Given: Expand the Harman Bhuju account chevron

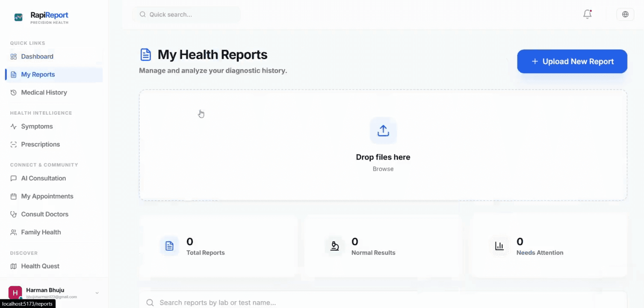Looking at the screenshot, I should pyautogui.click(x=97, y=293).
